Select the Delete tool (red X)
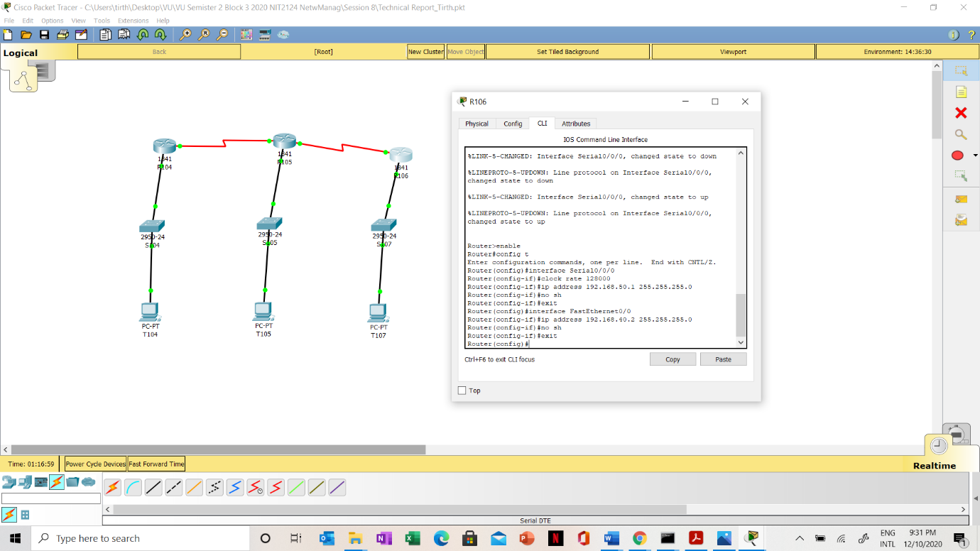This screenshot has height=551, width=980. click(961, 113)
